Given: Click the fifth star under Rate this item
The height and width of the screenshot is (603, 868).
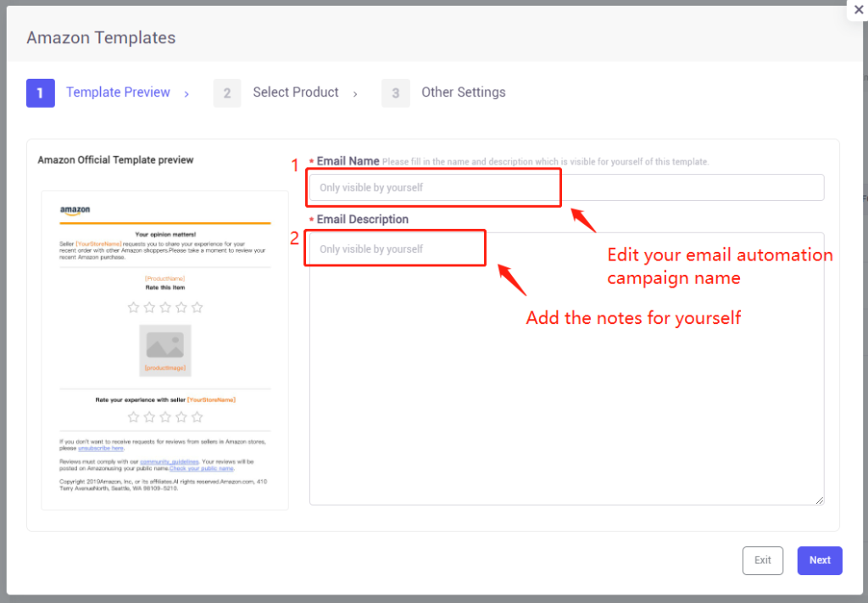Looking at the screenshot, I should 197,307.
